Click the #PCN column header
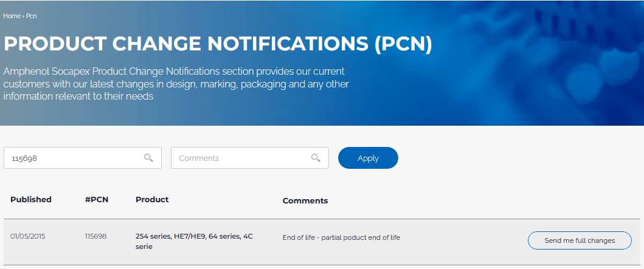Screen dimensions: 644x269 click(97, 200)
